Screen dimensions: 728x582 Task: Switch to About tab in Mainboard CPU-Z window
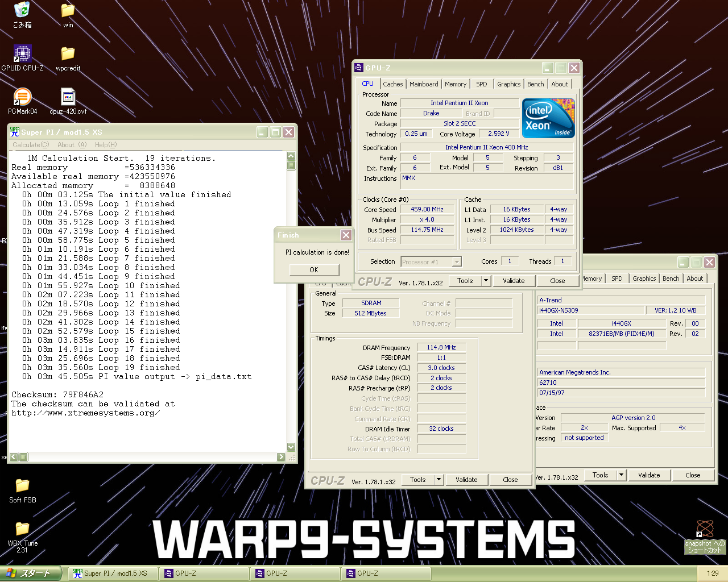point(695,278)
